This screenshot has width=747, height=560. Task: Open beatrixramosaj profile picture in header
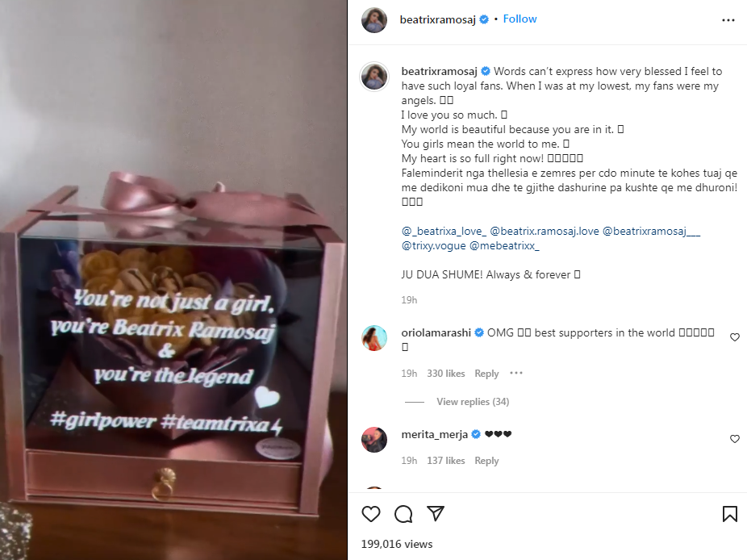tap(374, 20)
